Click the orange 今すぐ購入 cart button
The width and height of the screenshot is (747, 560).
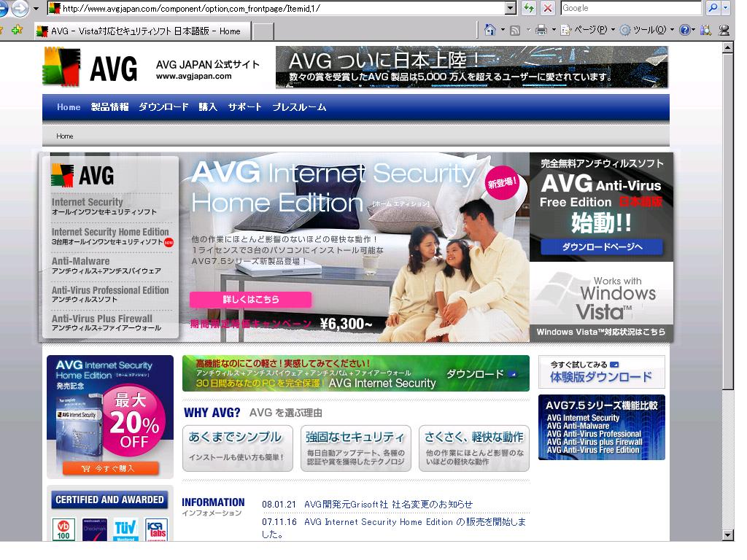[111, 468]
